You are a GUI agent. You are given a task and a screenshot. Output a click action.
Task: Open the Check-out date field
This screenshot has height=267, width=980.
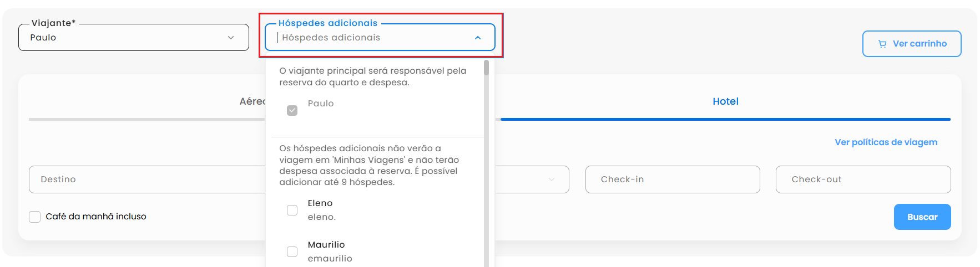(x=863, y=179)
